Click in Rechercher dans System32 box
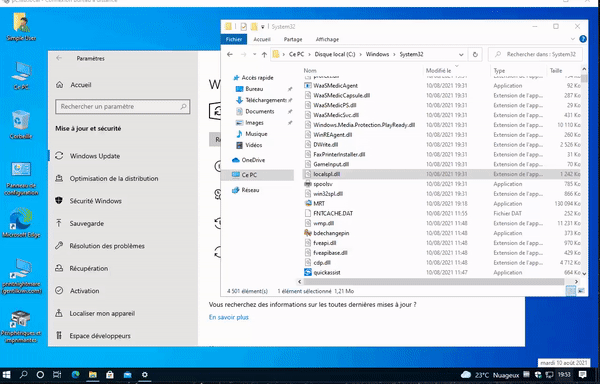The image size is (600, 384). click(536, 54)
